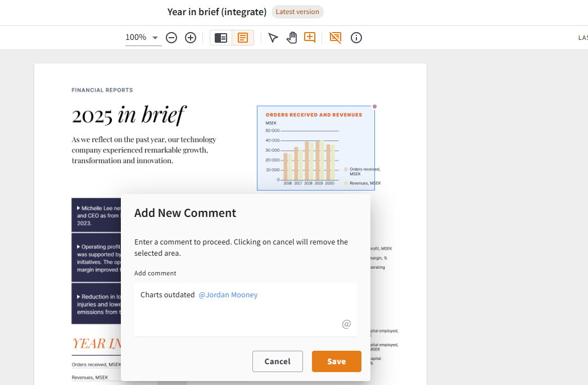Click the selected Orders Received chart area

click(x=316, y=148)
